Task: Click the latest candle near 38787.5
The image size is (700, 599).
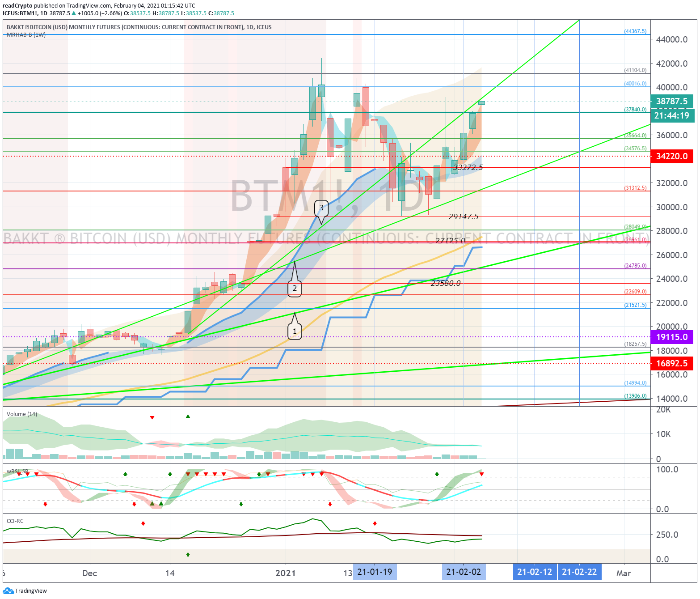Action: pos(481,103)
